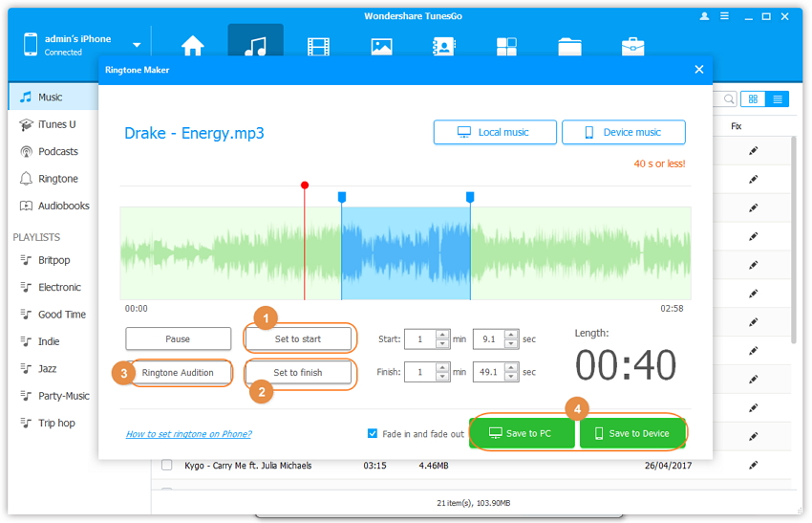Open the Toolbox briefcase icon
Screen dimensions: 812x523
632,46
